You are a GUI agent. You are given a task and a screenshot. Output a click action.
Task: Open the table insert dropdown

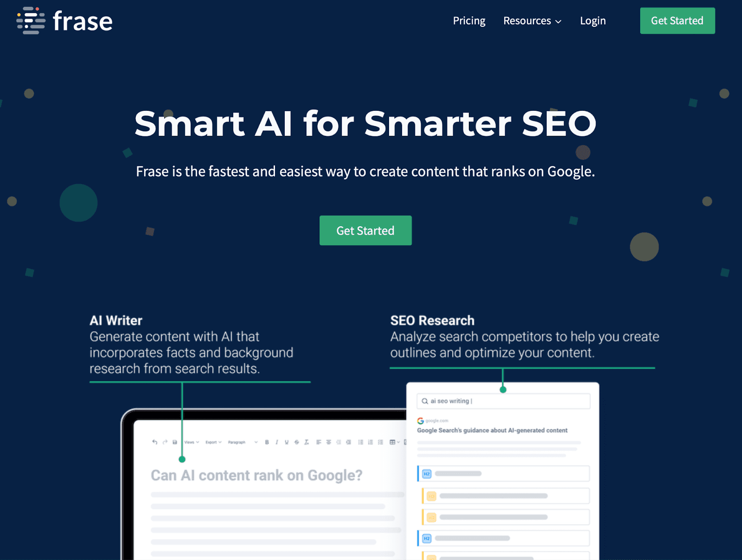point(395,442)
